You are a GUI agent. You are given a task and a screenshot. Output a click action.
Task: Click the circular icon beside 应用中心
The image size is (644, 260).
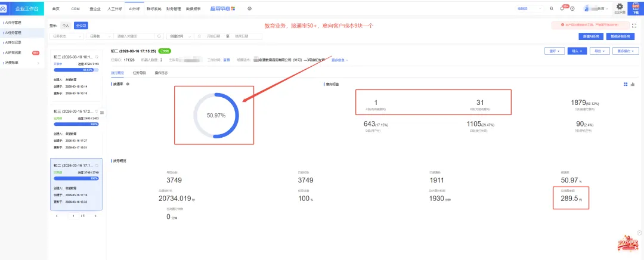(249, 8)
